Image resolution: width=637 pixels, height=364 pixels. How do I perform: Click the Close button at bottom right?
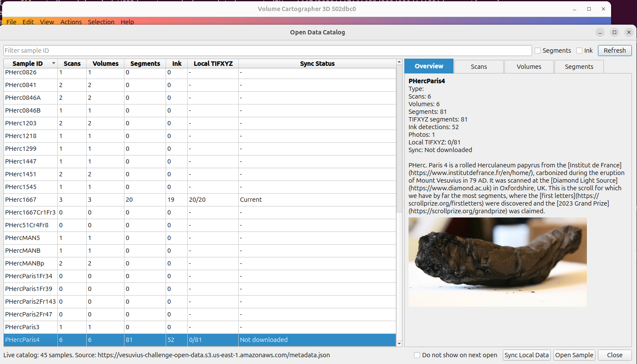[614, 355]
